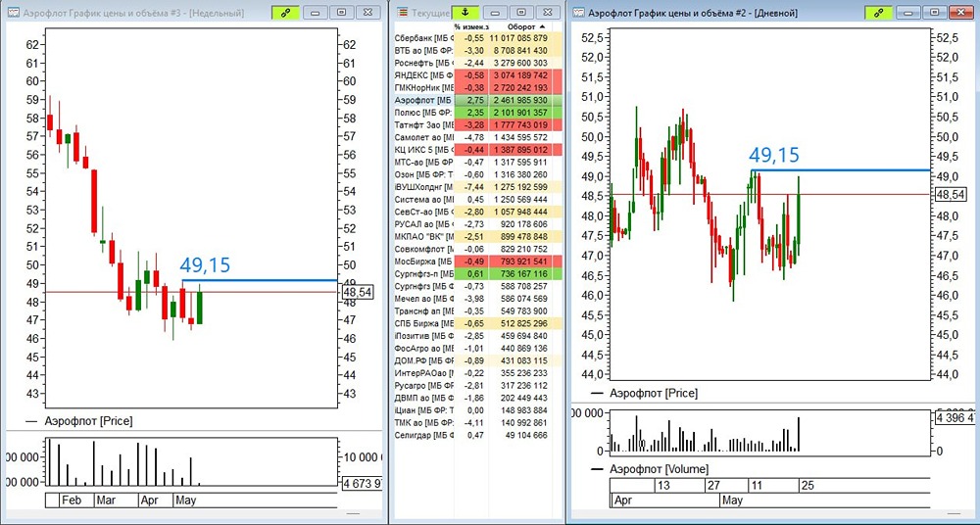Toggle the green anchor icon in the quotes table title bar
The width and height of the screenshot is (980, 525).
(x=465, y=12)
